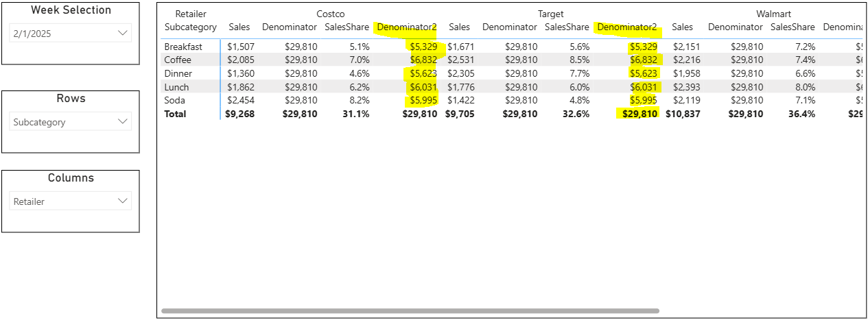868x320 pixels.
Task: Select the Target retailer column header
Action: point(551,14)
